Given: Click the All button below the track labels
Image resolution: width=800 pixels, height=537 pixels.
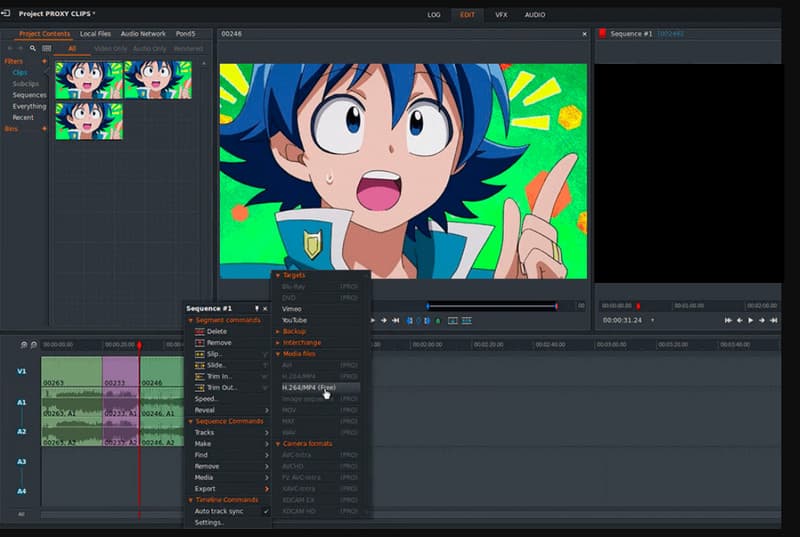Looking at the screenshot, I should click(21, 514).
